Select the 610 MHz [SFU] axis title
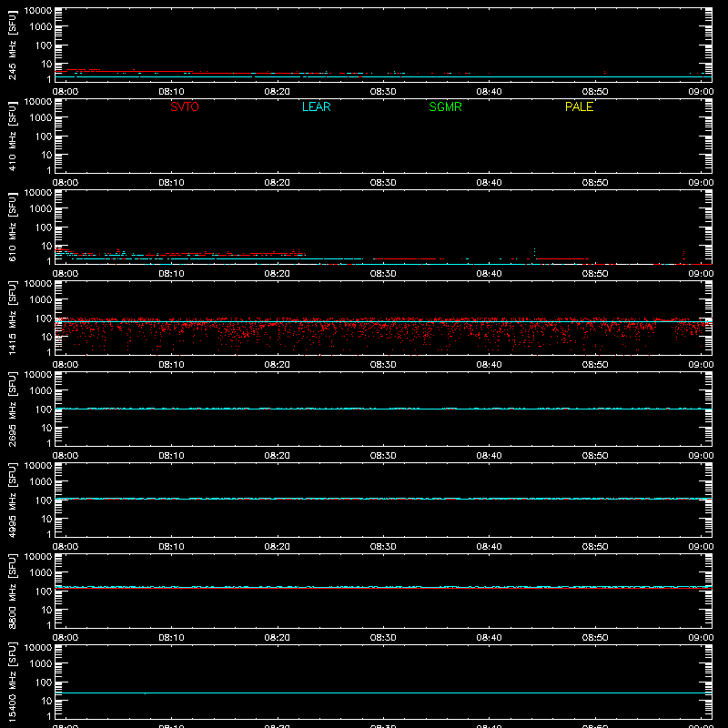728x728 pixels. 12,227
